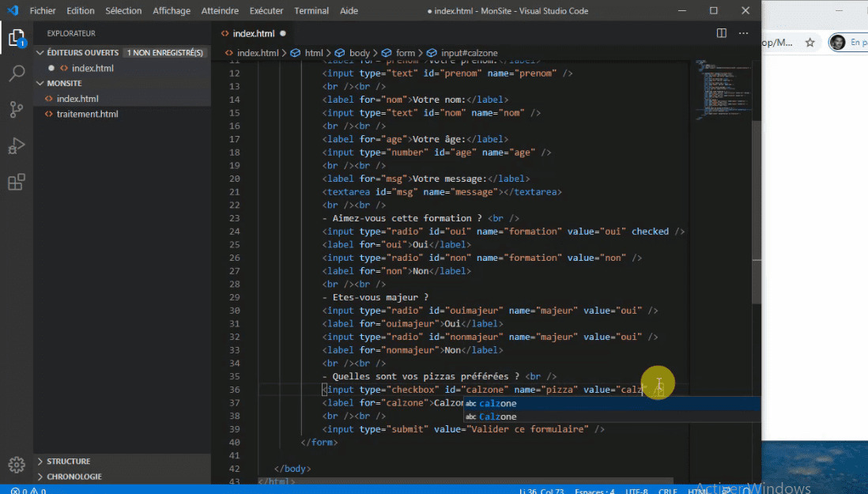Viewport: 868px width, 494px height.
Task: Click the code minimap preview
Action: click(723, 89)
